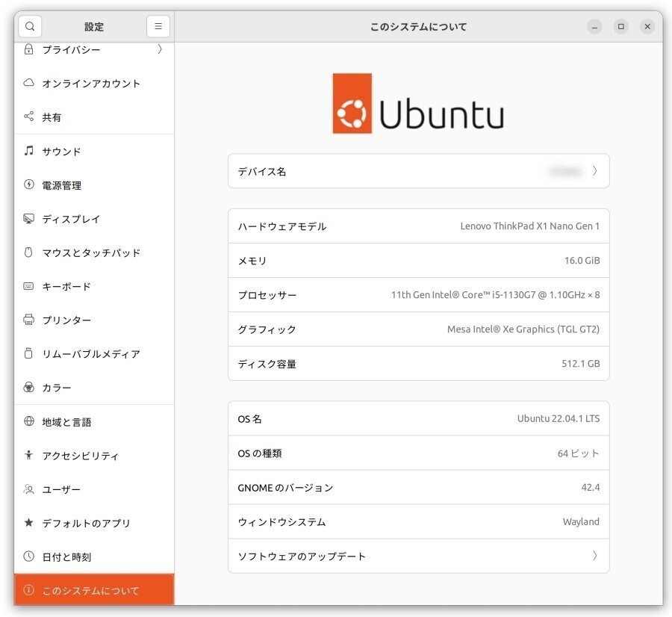This screenshot has height=617, width=672.
Task: Open the デバイス名 row chevron
Action: tap(595, 171)
